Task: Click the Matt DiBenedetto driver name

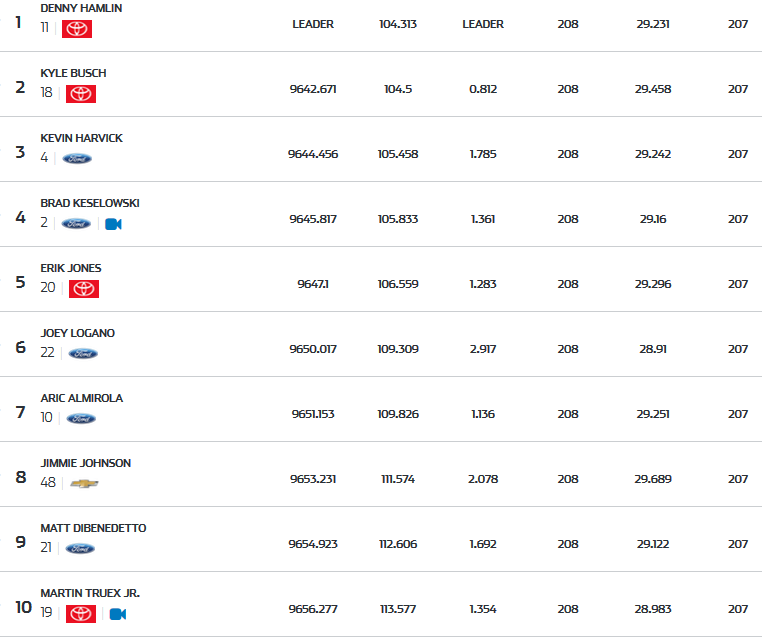Action: point(93,528)
